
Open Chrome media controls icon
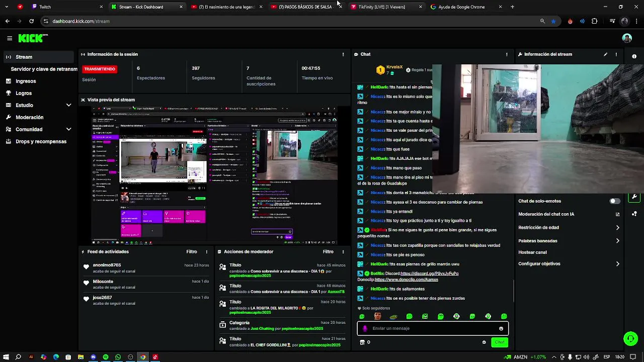point(612,21)
